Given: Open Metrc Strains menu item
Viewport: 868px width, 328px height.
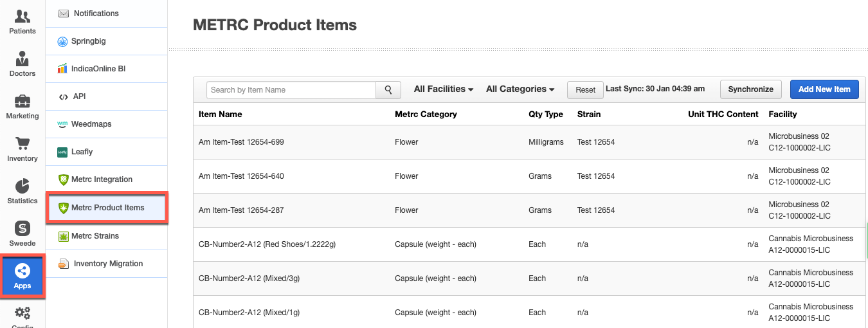Looking at the screenshot, I should pos(107,236).
